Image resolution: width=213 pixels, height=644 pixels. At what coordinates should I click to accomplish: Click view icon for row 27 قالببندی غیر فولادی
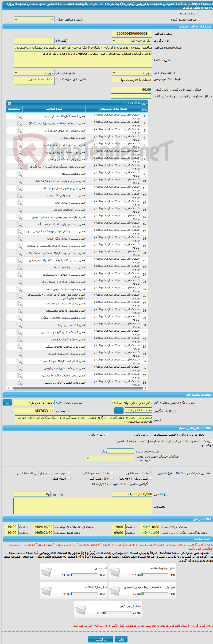(x=19, y=303)
